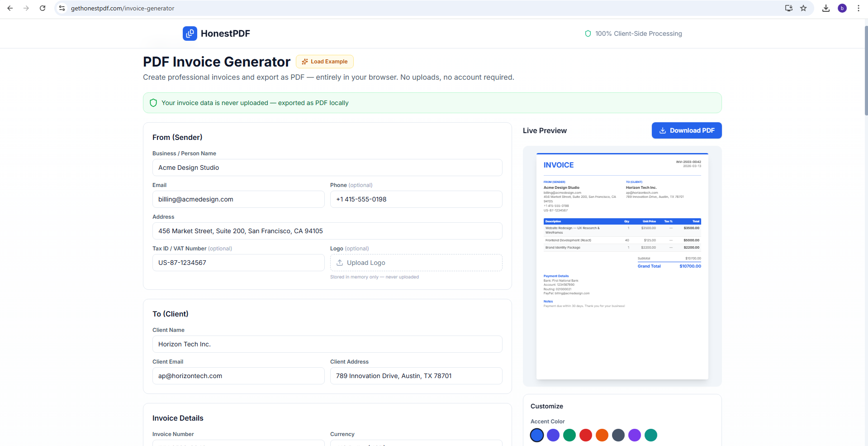Screen dimensions: 868x446
Task: Click the sender Address field
Action: 327,231
